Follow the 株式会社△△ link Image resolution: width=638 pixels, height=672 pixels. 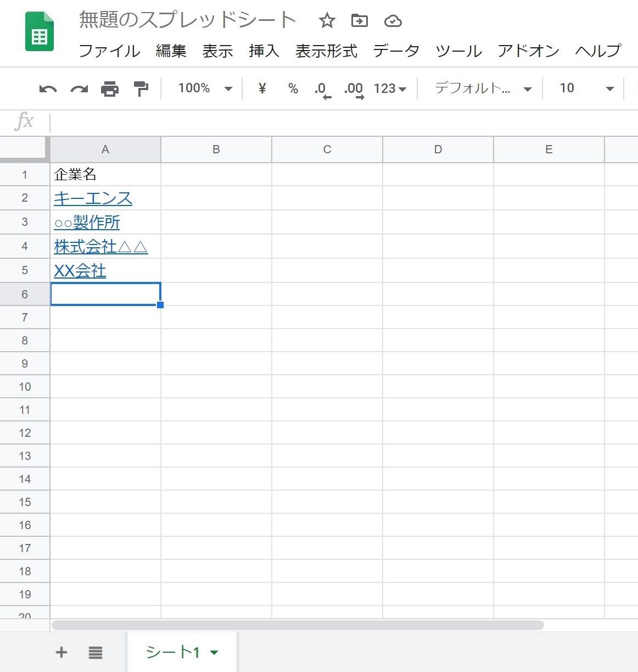coord(101,247)
